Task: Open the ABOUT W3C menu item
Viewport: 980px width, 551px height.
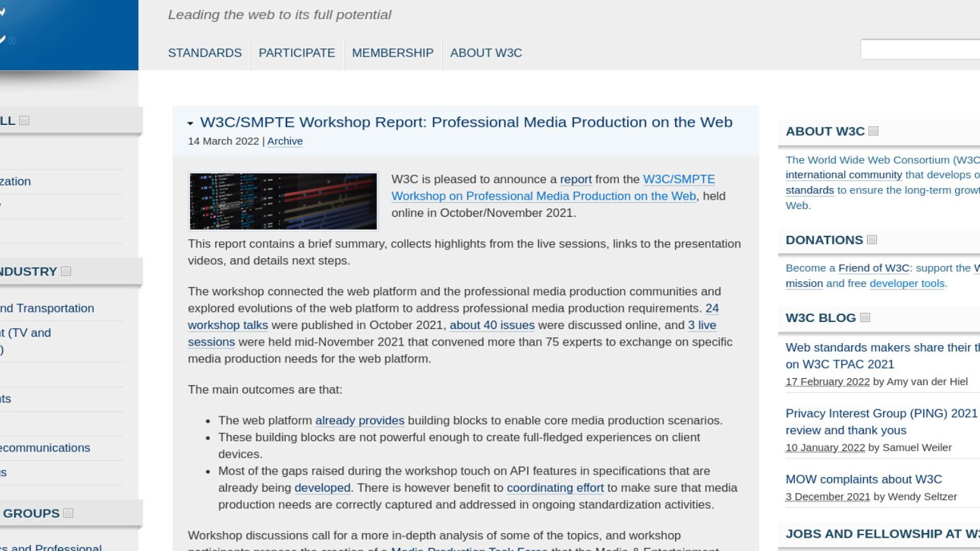Action: pyautogui.click(x=486, y=53)
